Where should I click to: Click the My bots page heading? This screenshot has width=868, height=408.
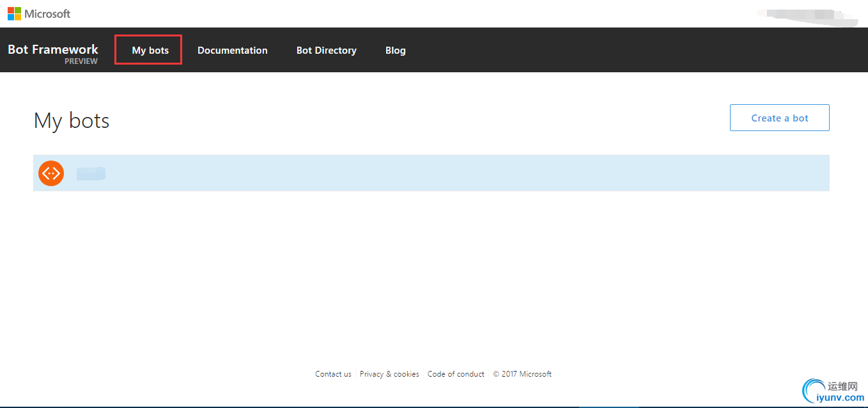click(x=72, y=120)
